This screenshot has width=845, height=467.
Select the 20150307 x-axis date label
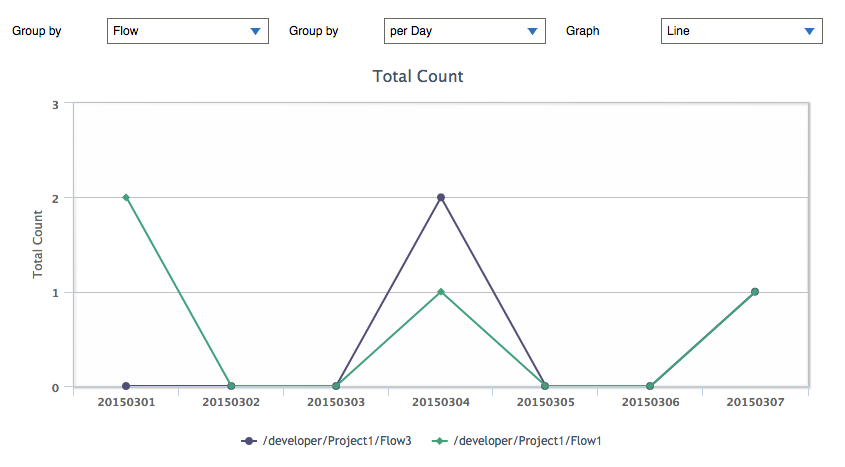[x=755, y=403]
